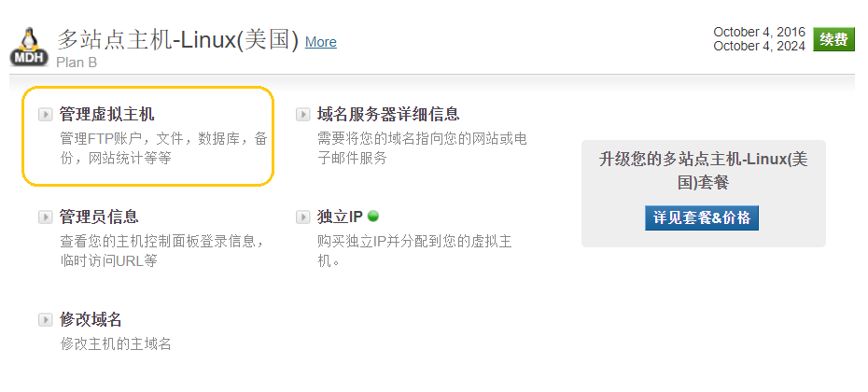This screenshot has height=392, width=868.
Task: Click the 多站点主机-Linux(美国) title
Action: pyautogui.click(x=177, y=40)
